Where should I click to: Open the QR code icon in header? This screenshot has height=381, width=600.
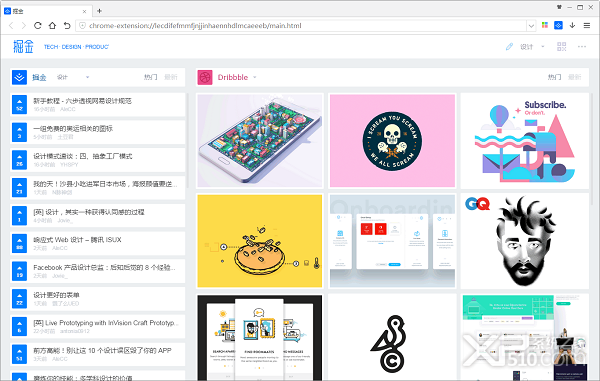tap(561, 47)
